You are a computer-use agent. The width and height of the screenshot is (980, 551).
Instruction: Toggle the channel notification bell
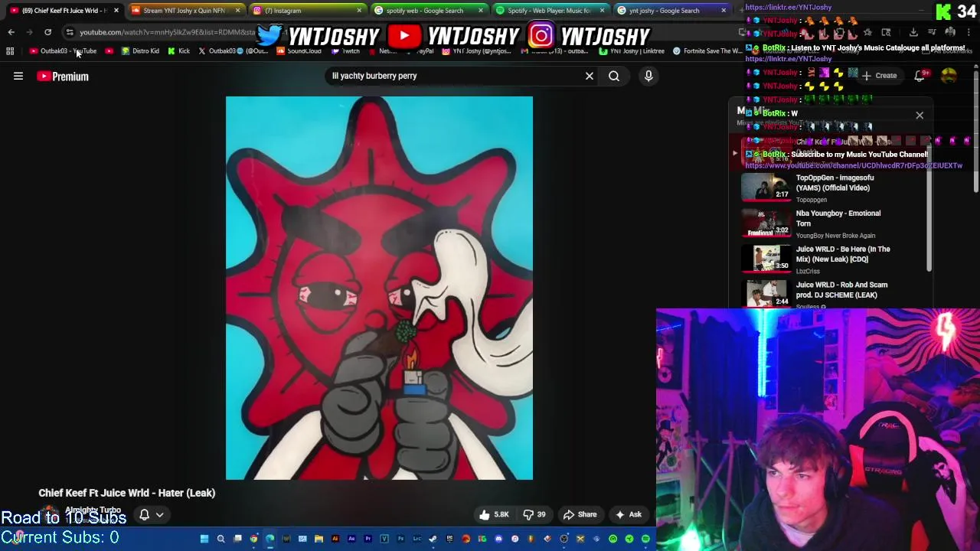coord(144,514)
